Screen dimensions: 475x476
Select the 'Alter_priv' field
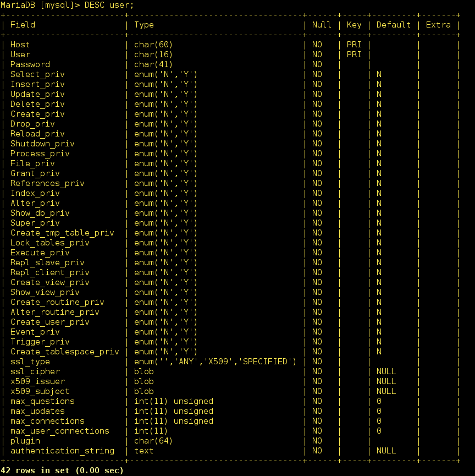click(x=35, y=203)
